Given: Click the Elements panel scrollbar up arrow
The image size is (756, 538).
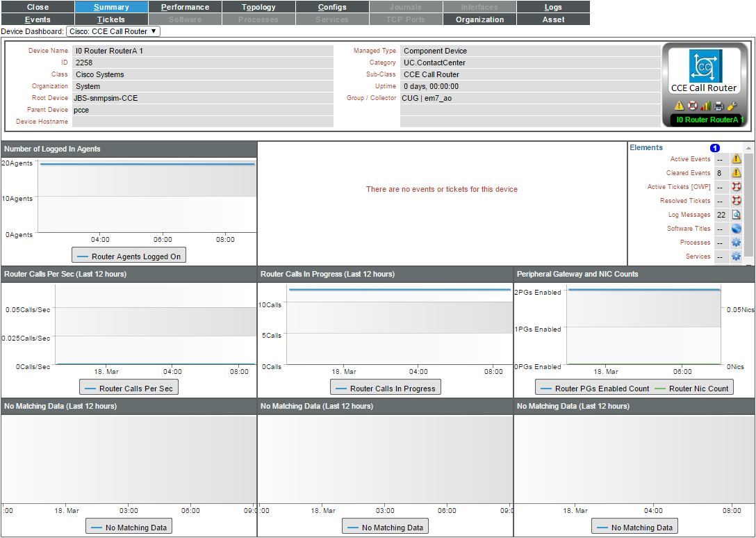Looking at the screenshot, I should (x=748, y=148).
